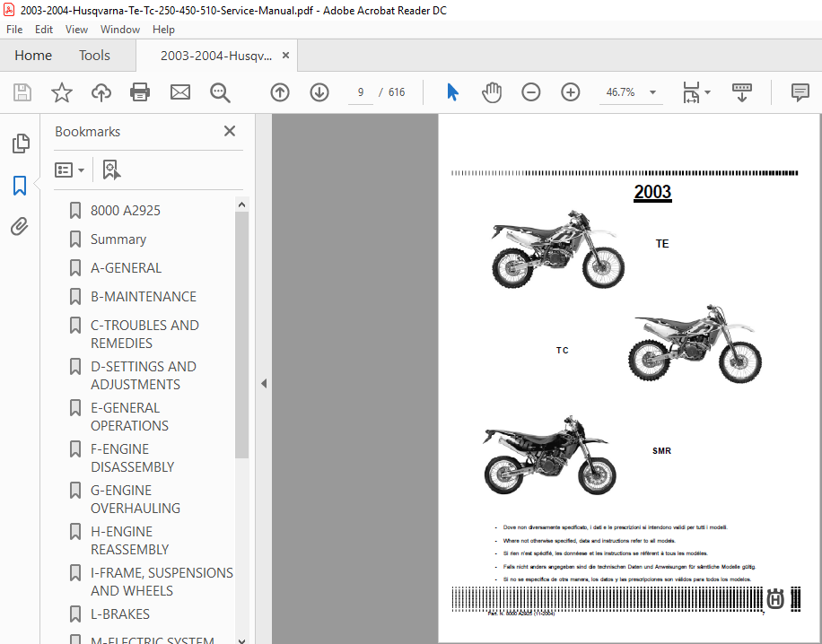Open C-TROUBLES AND REMEDIES bookmark
Image resolution: width=822 pixels, height=644 pixels.
click(x=144, y=335)
